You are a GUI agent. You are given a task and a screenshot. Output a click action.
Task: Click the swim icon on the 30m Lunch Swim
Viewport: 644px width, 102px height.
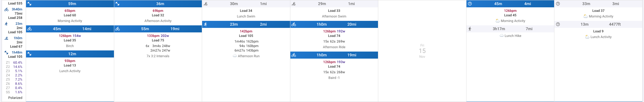tap(206, 4)
